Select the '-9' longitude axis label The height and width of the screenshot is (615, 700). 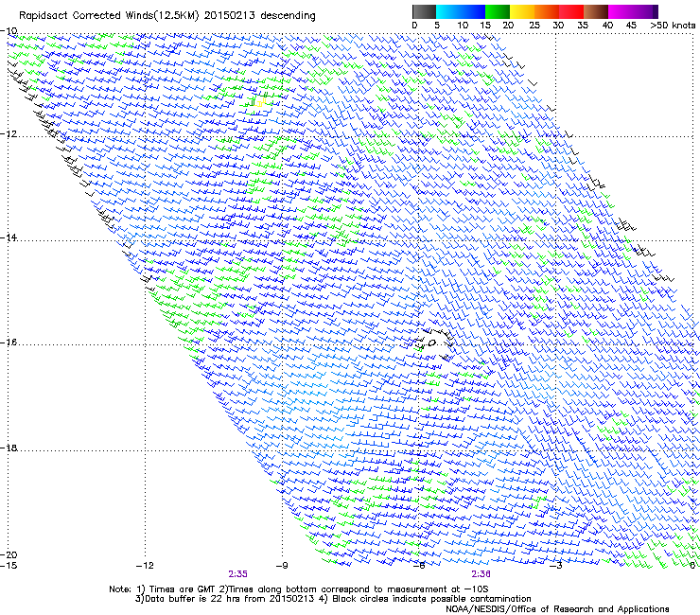click(x=282, y=566)
